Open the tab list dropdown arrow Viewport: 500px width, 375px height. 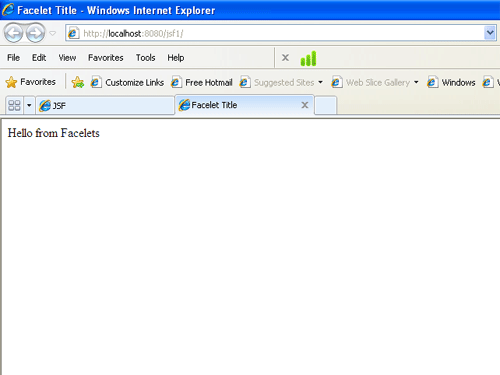pyautogui.click(x=29, y=105)
